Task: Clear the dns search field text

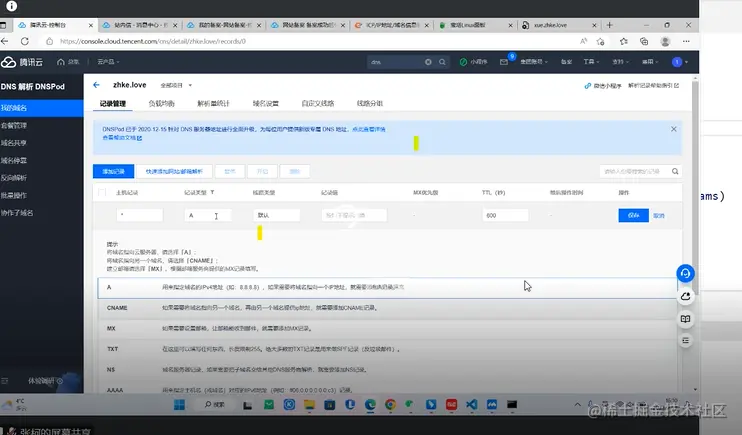Action: pos(428,62)
